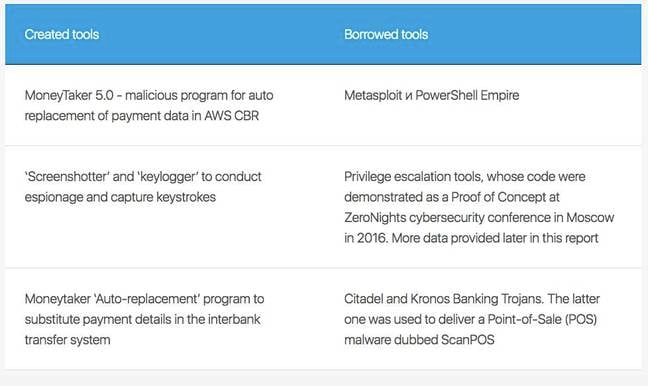Click the word 'Metasploit' in first row
Screen dimensions: 648x386
373,95
